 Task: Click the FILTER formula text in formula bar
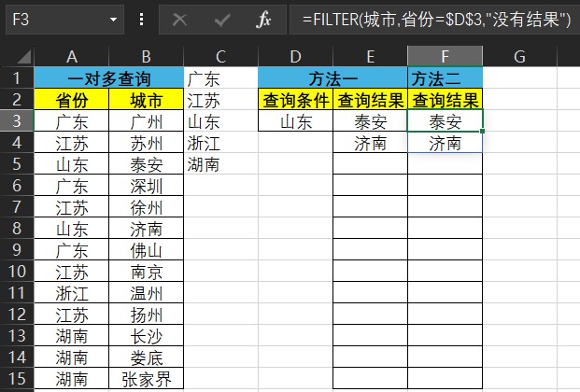430,20
